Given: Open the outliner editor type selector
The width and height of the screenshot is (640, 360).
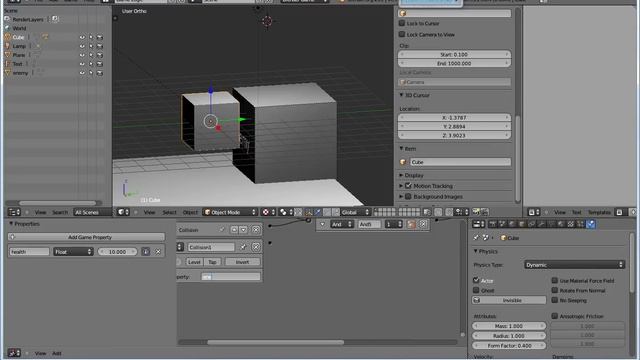Looking at the screenshot, I should pyautogui.click(x=14, y=212).
